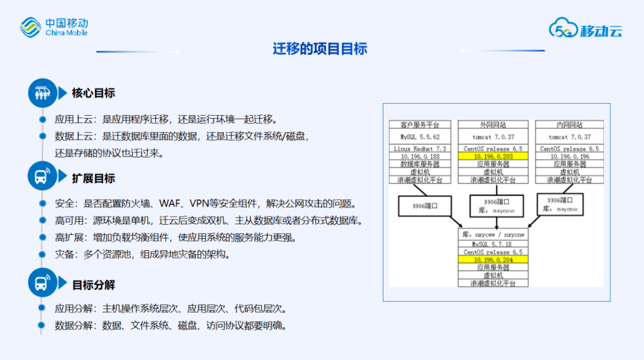Expand the 客户服务平台 diagram box
Screen dimensions: 644x360
pos(419,125)
